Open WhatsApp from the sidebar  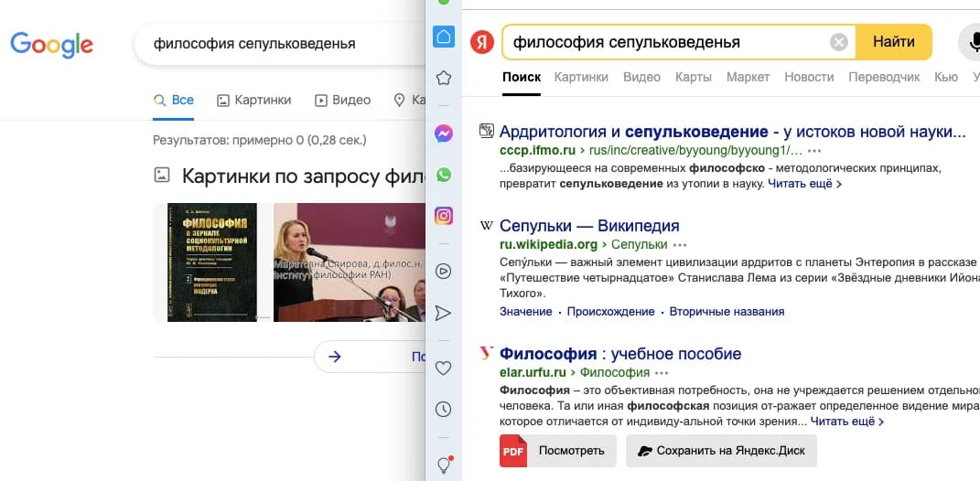(x=443, y=175)
